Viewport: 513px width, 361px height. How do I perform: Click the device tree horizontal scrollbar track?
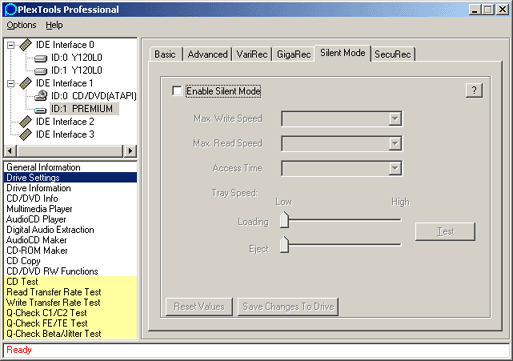(70, 151)
